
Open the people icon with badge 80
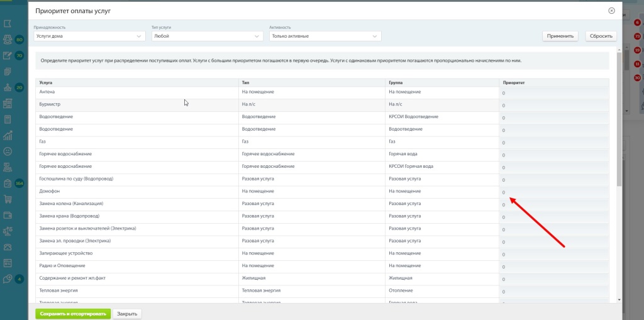[7, 40]
